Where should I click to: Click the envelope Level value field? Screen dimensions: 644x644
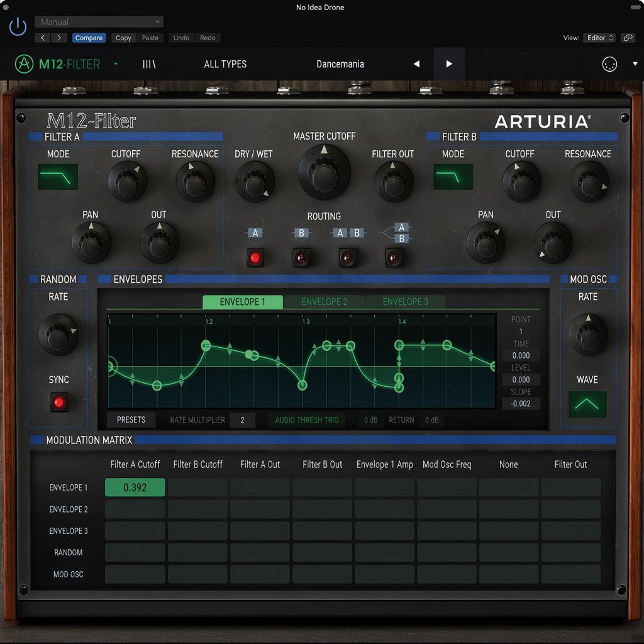click(x=521, y=380)
